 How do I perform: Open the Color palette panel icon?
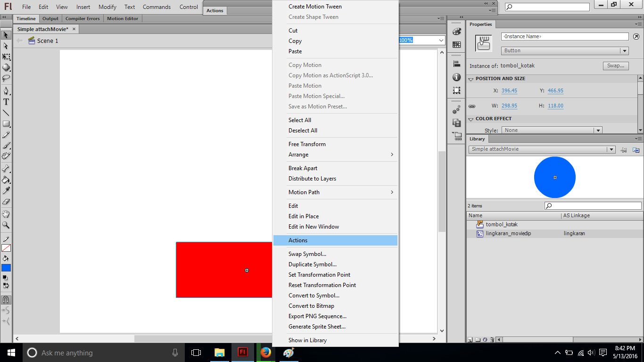point(456,32)
